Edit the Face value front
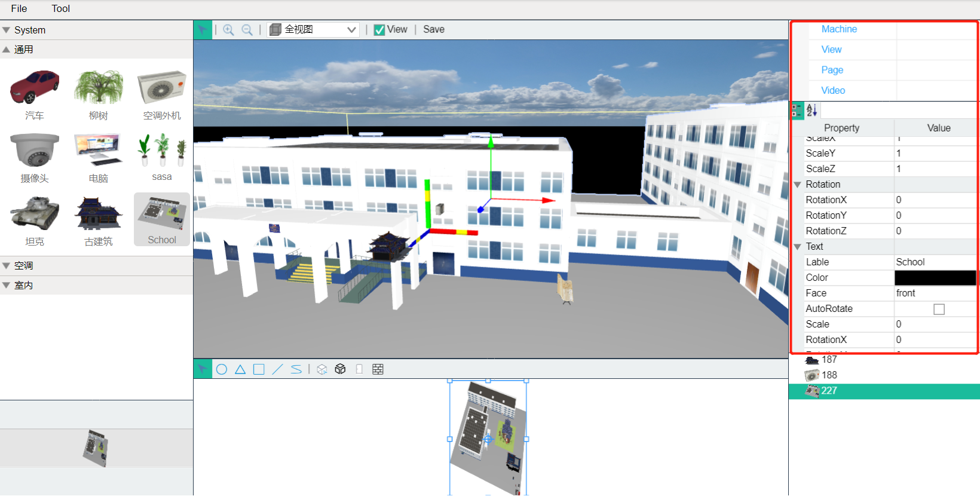980x496 pixels. (935, 293)
